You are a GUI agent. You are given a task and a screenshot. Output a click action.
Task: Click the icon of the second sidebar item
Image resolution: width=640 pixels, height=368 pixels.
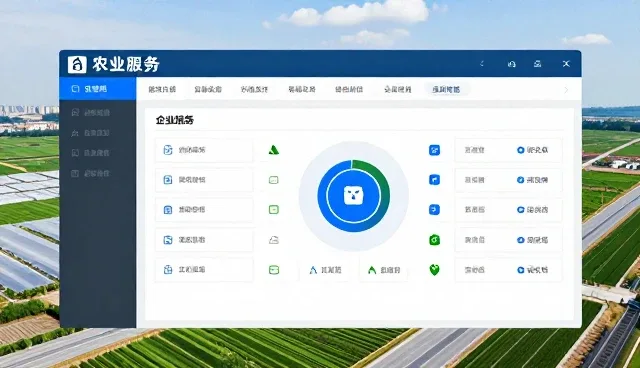(x=75, y=113)
